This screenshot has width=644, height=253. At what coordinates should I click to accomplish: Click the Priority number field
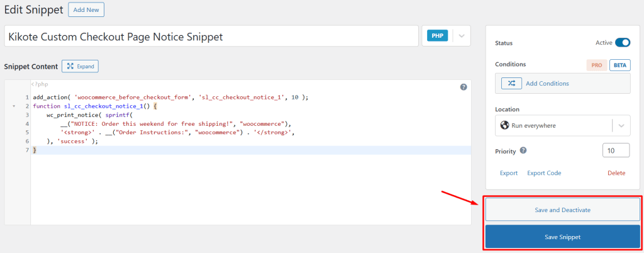click(616, 150)
